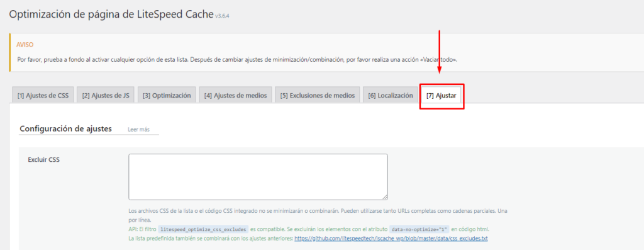Image resolution: width=644 pixels, height=250 pixels.
Task: Click the page title Optimización de página de LiteSpeed Cache
Action: pyautogui.click(x=111, y=14)
